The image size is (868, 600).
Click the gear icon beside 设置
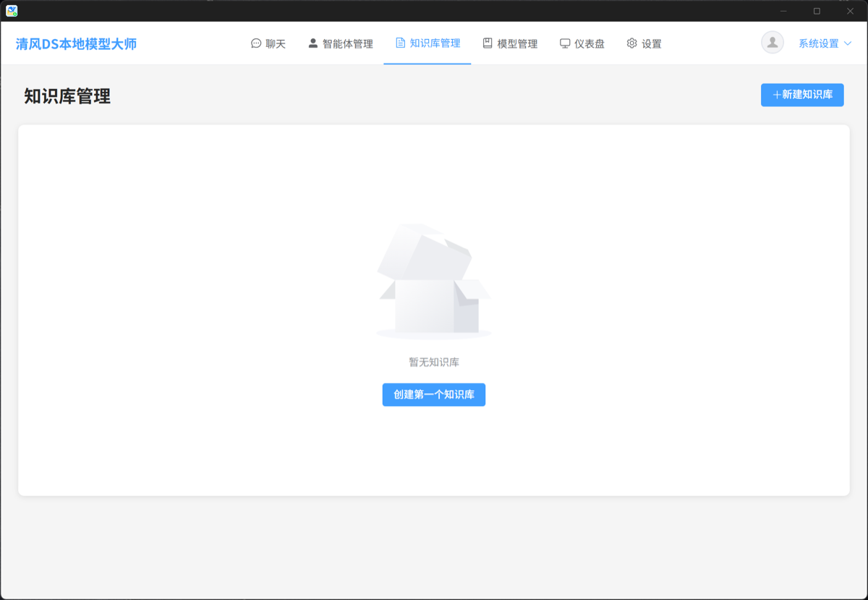pyautogui.click(x=631, y=43)
